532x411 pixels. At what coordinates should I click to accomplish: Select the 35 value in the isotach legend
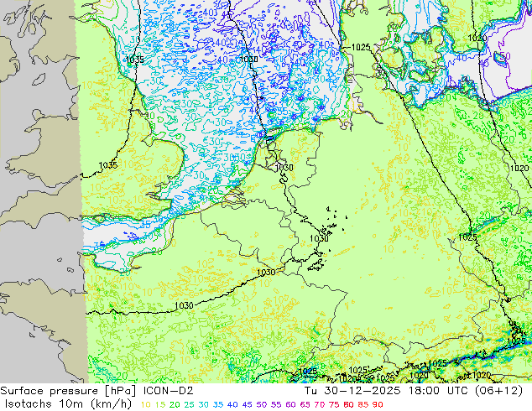(x=218, y=404)
